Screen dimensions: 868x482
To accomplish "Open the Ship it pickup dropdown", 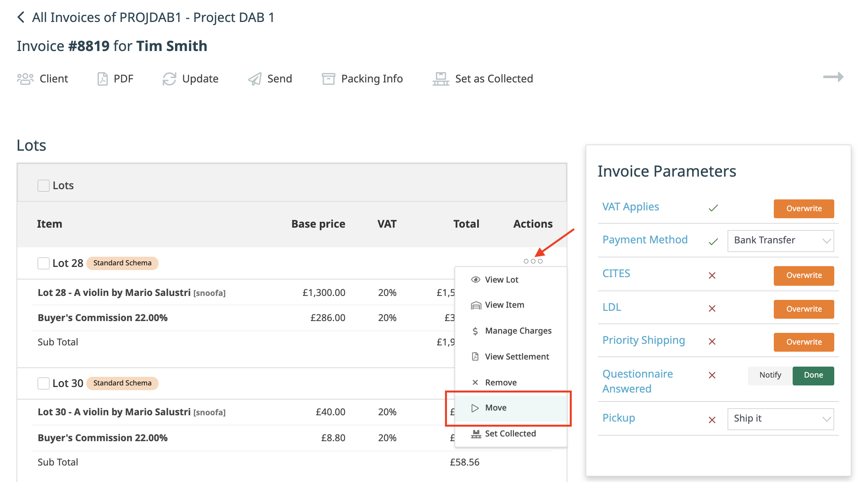I will point(780,419).
